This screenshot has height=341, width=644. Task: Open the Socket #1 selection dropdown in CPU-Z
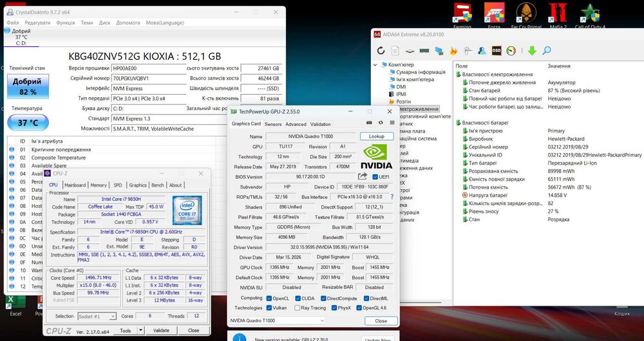pyautogui.click(x=97, y=317)
